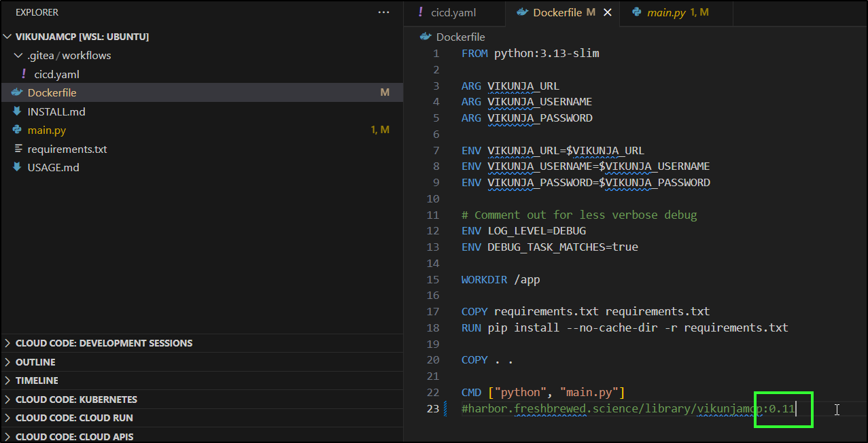
Task: Switch to the main.py editor tab
Action: pos(666,12)
